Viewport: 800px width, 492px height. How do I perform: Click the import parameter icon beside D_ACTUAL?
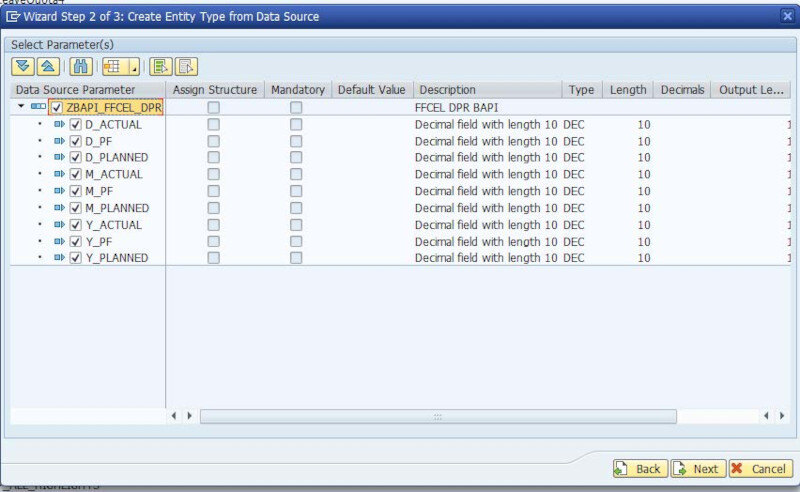click(59, 124)
